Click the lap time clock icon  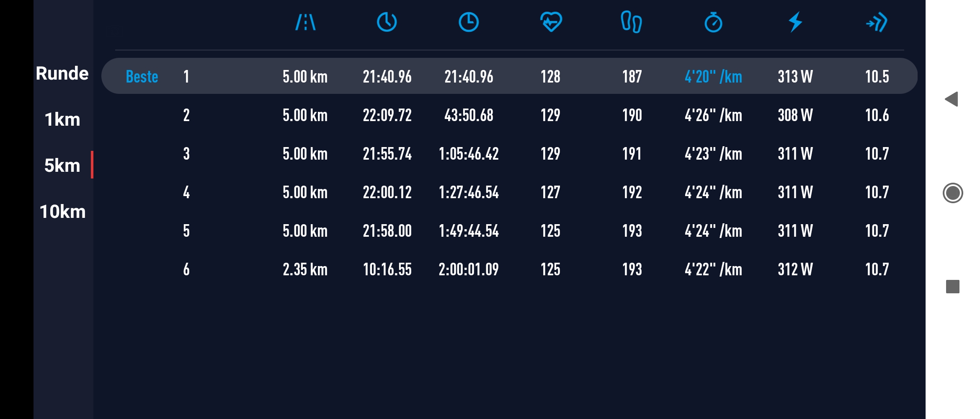[x=387, y=22]
